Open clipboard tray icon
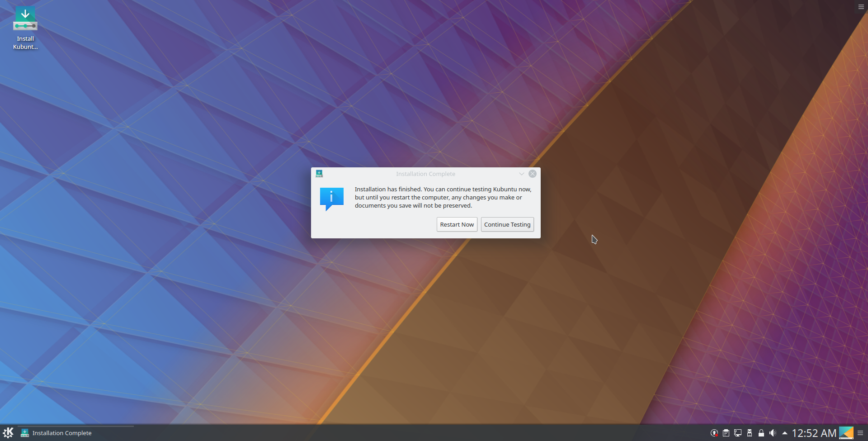The height and width of the screenshot is (441, 868). click(x=726, y=433)
